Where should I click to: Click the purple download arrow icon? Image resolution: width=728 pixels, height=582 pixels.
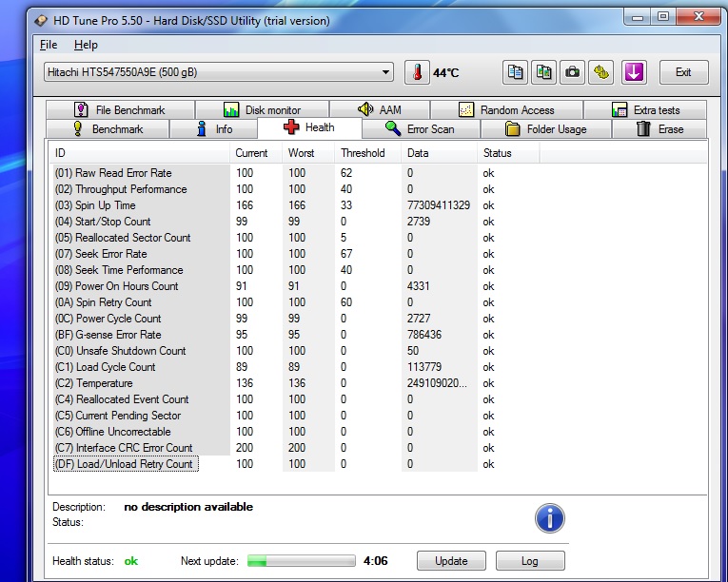[x=634, y=72]
